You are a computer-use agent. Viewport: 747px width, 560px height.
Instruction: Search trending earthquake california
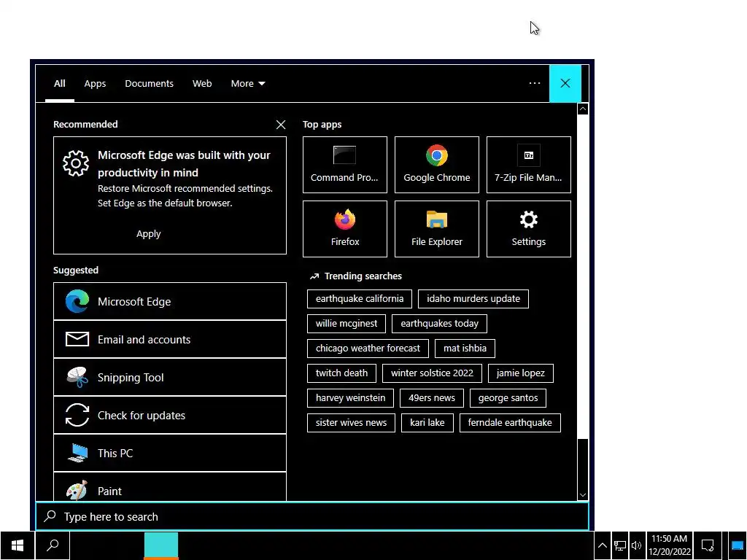pos(359,298)
